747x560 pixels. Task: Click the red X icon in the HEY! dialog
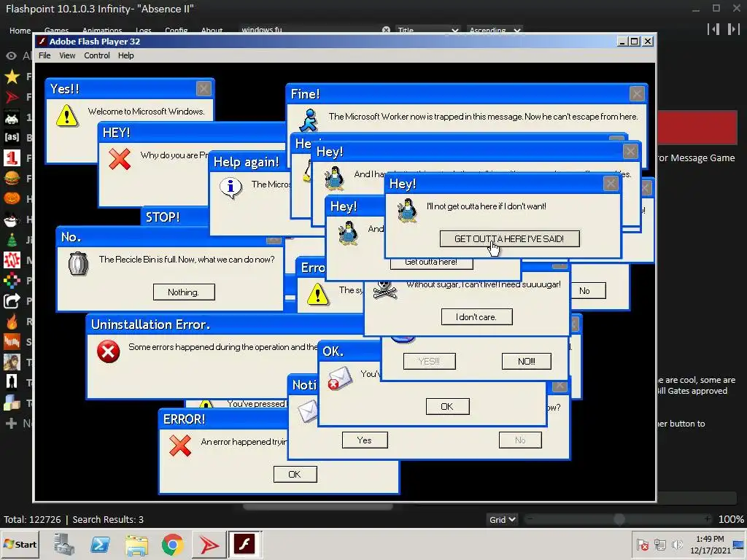119,159
